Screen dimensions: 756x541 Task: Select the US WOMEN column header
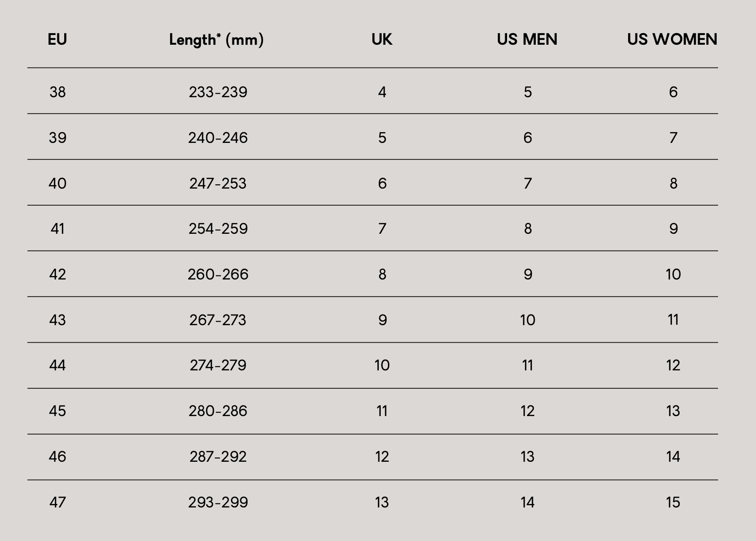coord(672,39)
